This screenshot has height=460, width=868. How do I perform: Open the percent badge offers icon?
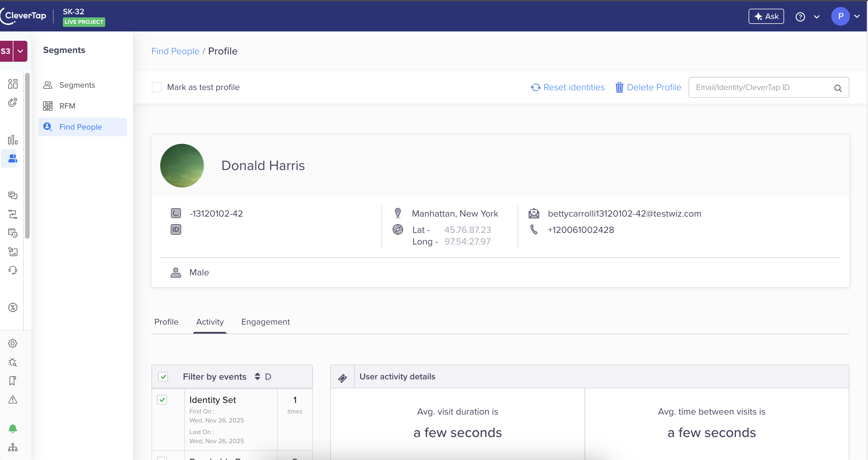[13, 307]
